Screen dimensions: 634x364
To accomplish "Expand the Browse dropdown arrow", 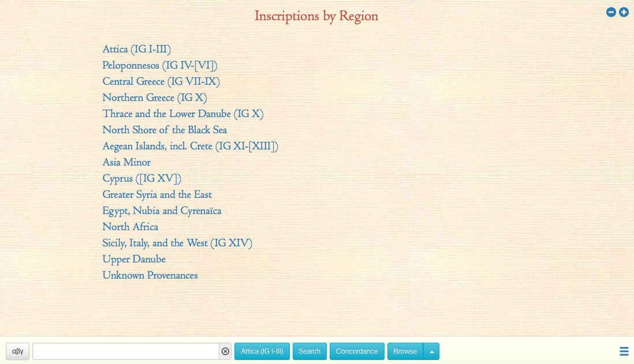I will pos(431,351).
